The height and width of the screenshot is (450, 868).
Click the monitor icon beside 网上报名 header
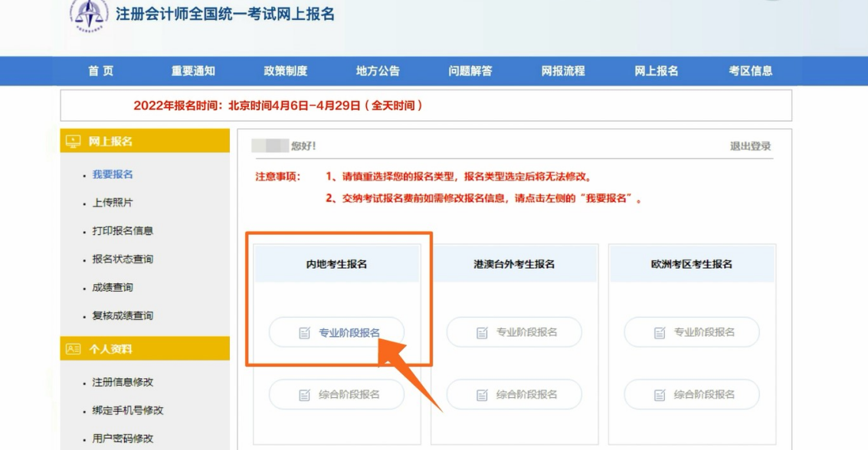pos(73,141)
